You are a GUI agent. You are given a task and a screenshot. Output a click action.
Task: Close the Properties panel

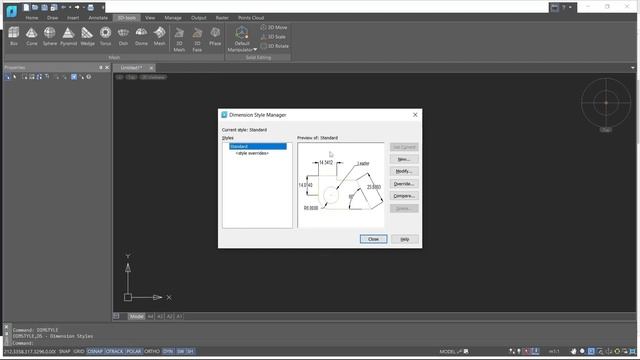pos(107,67)
